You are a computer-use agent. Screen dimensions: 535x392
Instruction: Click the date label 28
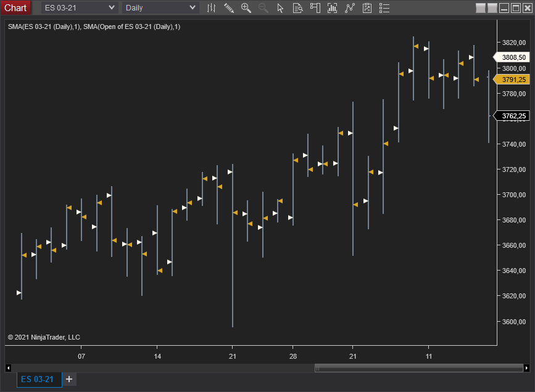[x=292, y=356]
